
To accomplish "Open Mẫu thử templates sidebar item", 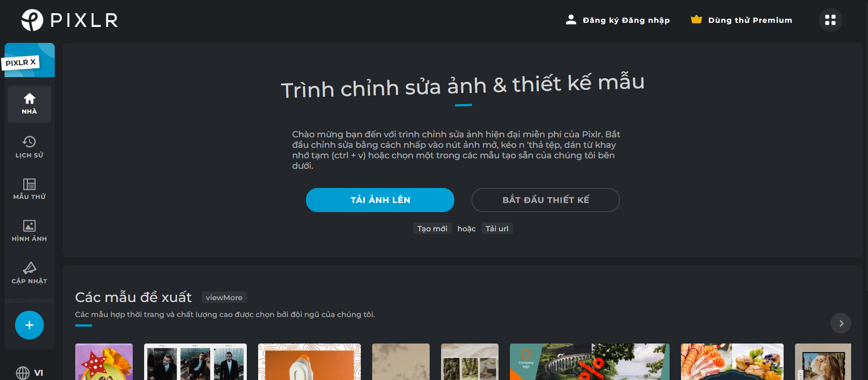I will 29,189.
